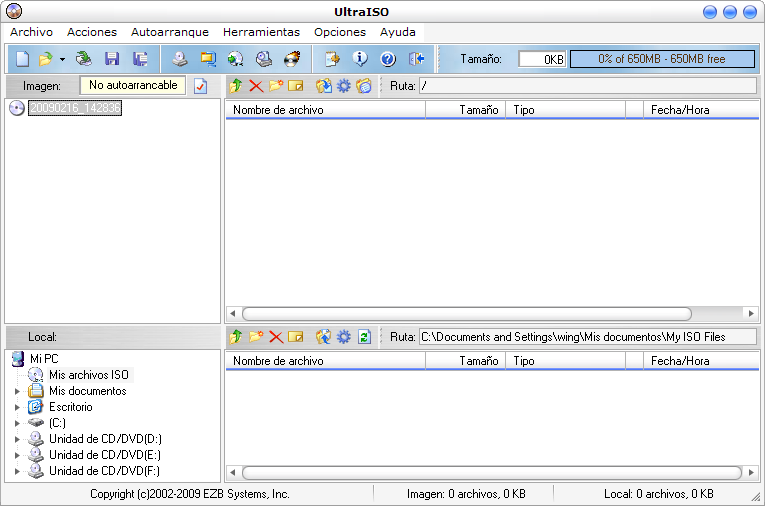765x506 pixels.
Task: Click the red X delete icon in image pane
Action: point(256,86)
